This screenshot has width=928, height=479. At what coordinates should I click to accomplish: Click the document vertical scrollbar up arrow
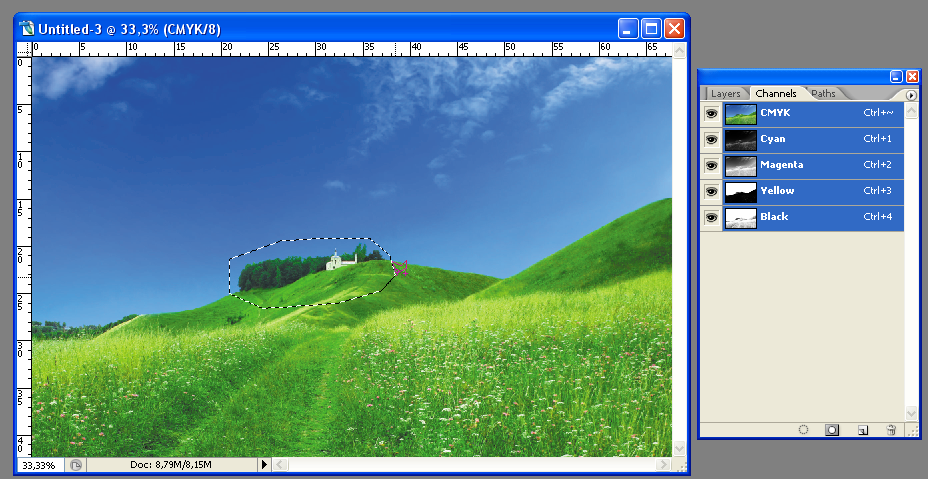pos(679,49)
